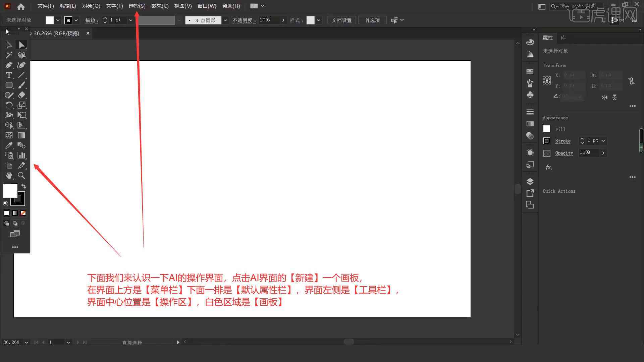
Task: Click the 首选项 preferences button
Action: pos(372,20)
